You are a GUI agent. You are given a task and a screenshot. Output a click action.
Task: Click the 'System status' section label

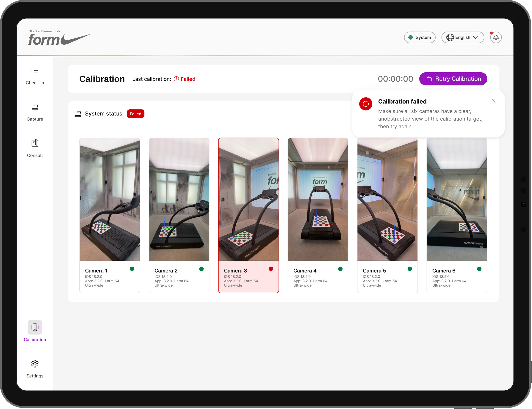pyautogui.click(x=103, y=114)
